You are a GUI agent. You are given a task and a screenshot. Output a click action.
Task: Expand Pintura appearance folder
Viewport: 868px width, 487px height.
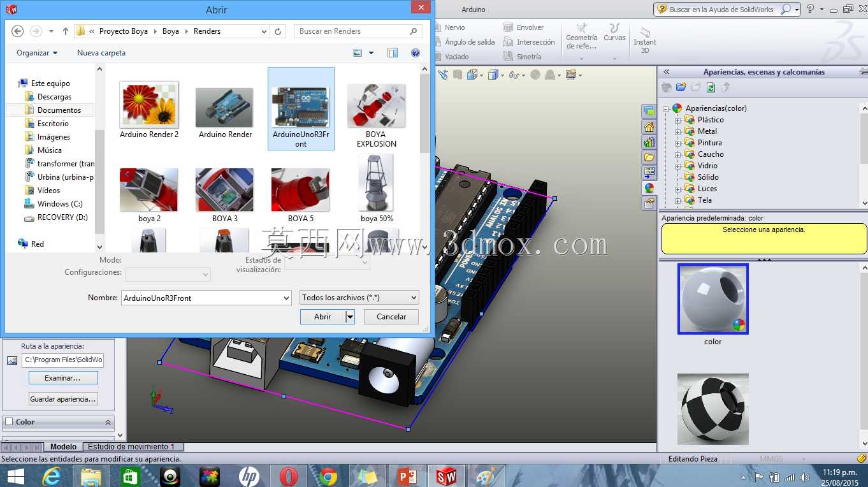pos(678,143)
